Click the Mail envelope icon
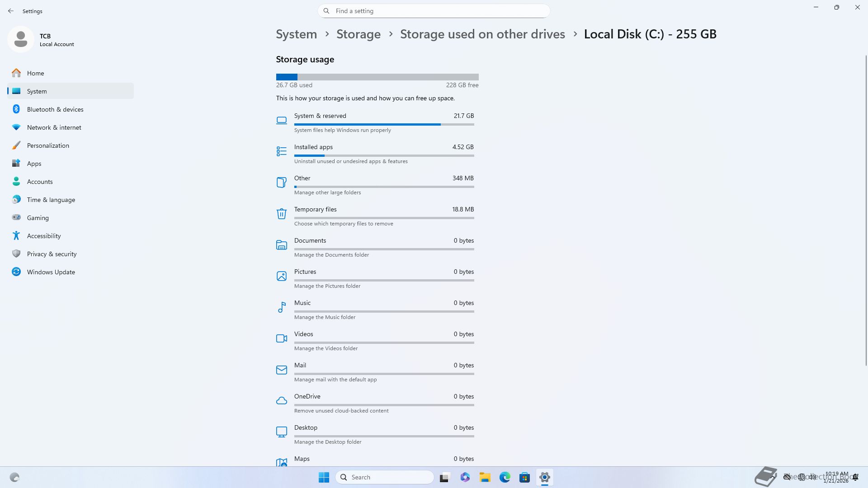This screenshot has height=488, width=868. pyautogui.click(x=281, y=370)
